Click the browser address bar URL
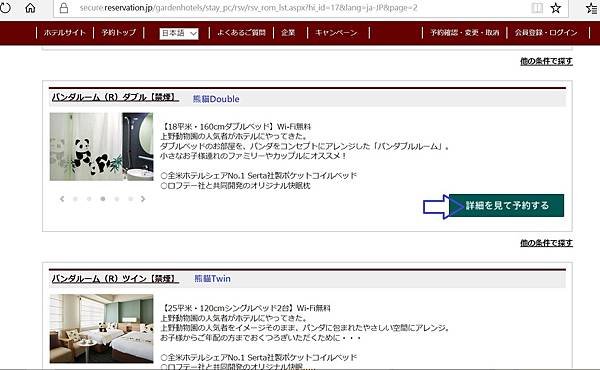 [x=249, y=8]
